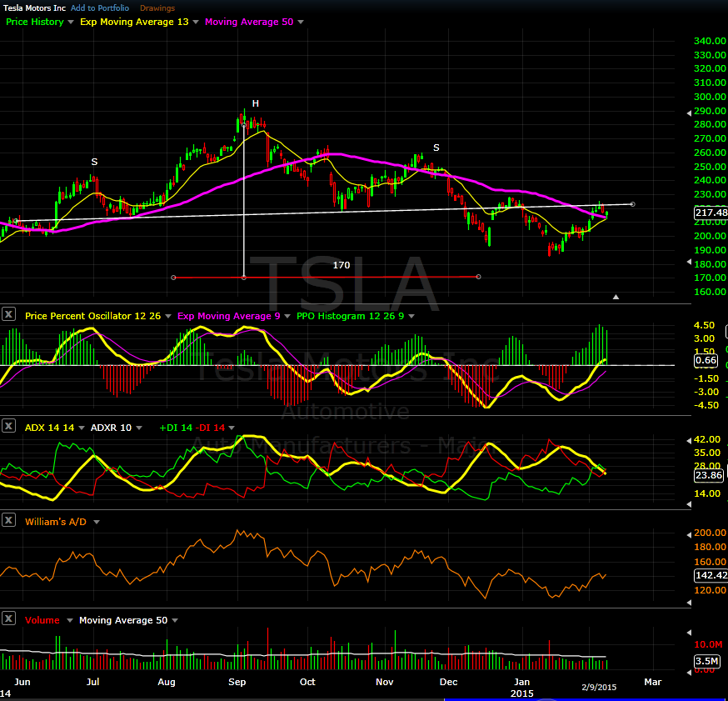Viewport: 728px width, 701px height.
Task: Click the 170 target annotation text
Action: coord(342,265)
